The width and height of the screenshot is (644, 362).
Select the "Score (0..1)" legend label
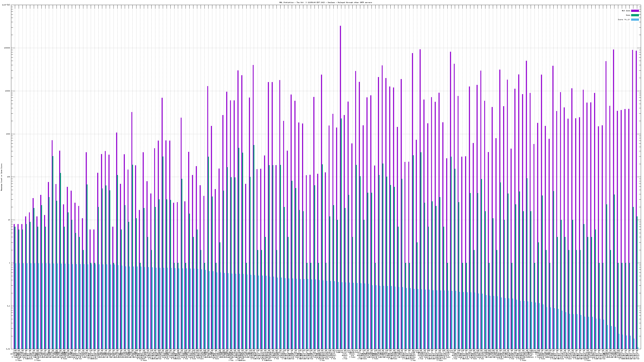pos(624,20)
